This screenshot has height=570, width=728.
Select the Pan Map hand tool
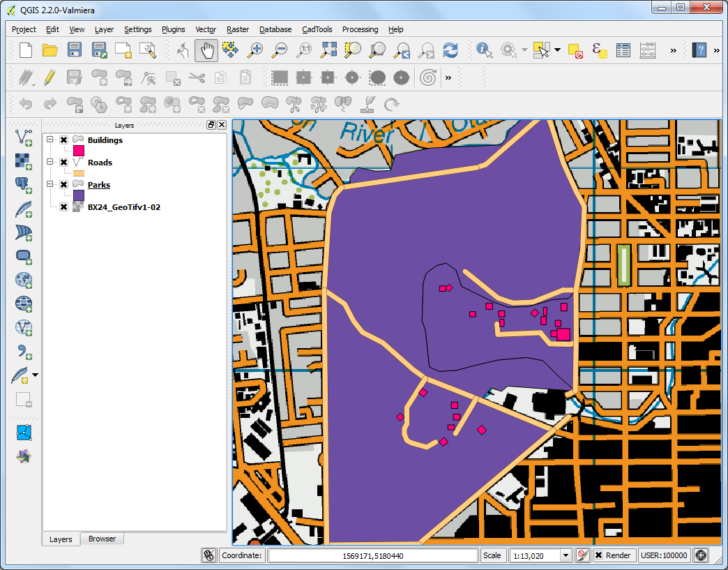206,50
